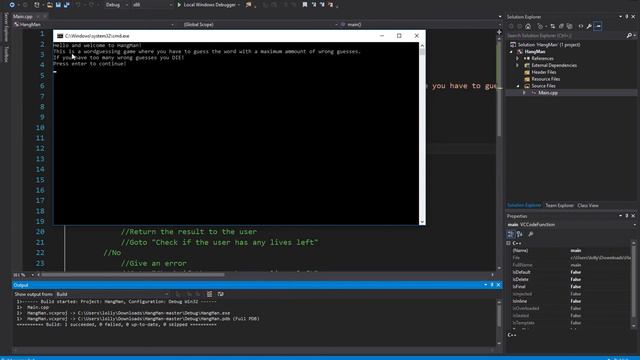Collapse the HangMan project node

pyautogui.click(x=511, y=52)
